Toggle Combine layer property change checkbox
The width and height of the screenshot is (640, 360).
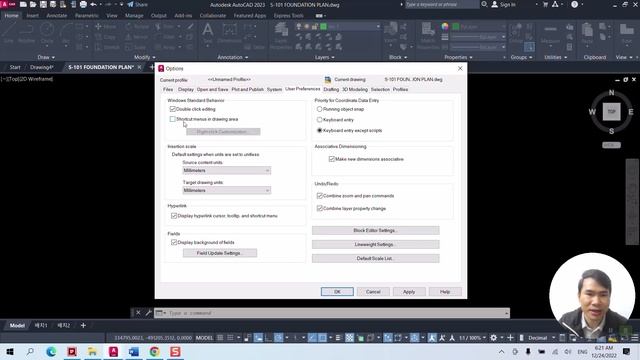[x=320, y=208]
